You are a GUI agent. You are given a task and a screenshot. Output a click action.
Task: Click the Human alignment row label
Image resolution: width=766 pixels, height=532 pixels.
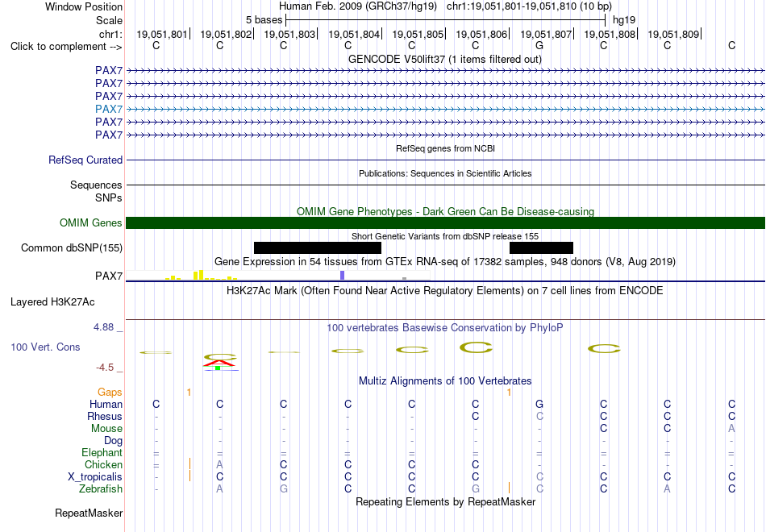click(x=106, y=404)
